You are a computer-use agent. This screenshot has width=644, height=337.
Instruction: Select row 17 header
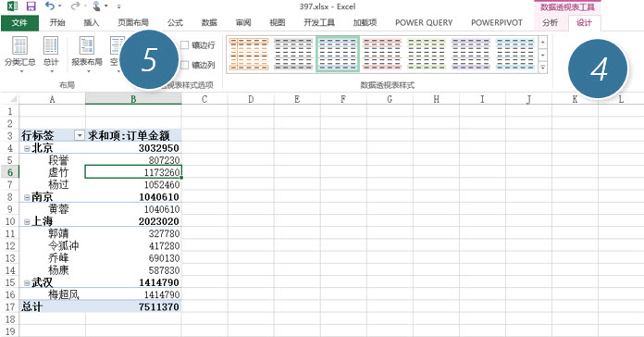click(9, 307)
